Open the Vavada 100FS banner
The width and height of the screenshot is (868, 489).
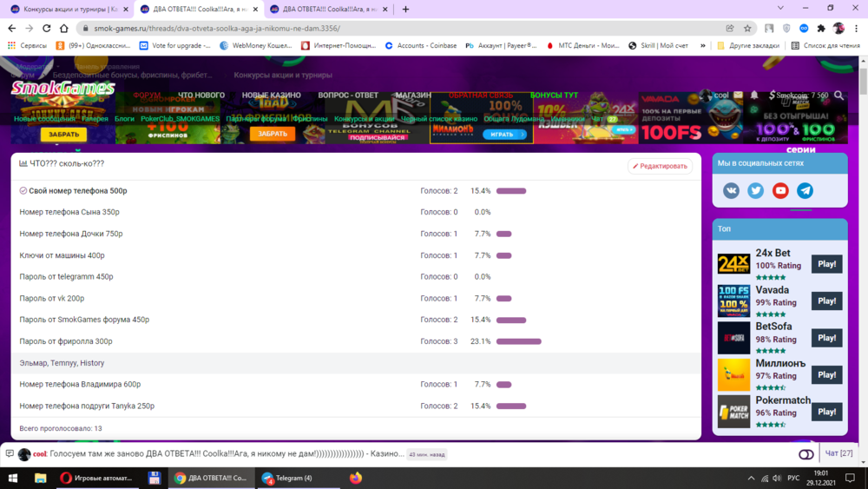click(x=690, y=118)
